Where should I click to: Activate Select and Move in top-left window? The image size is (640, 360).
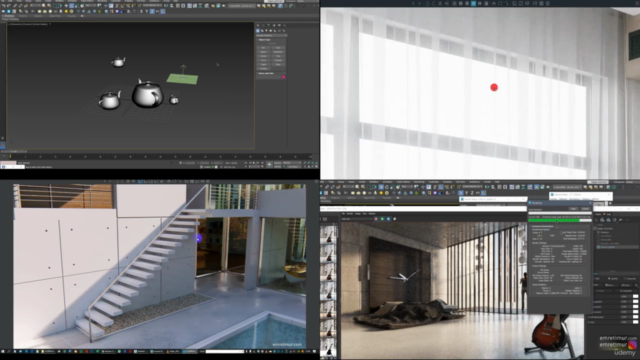(66, 5)
